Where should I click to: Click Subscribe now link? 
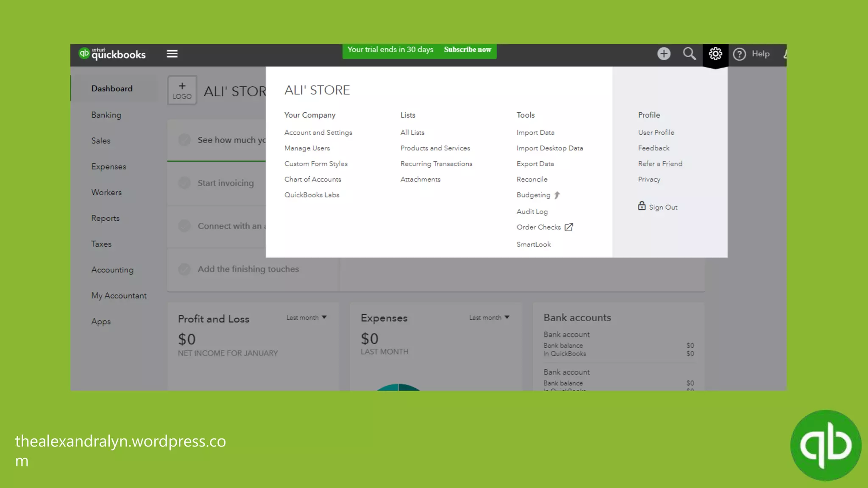pos(467,50)
